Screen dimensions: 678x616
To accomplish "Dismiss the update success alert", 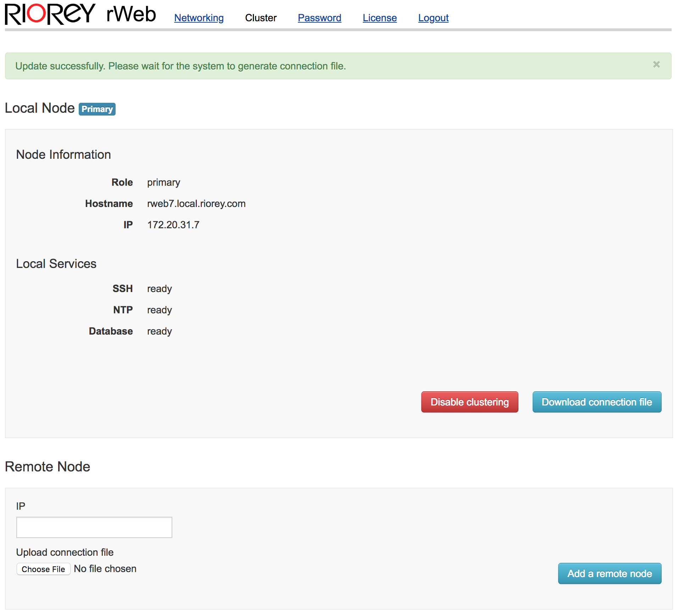I will click(x=656, y=65).
